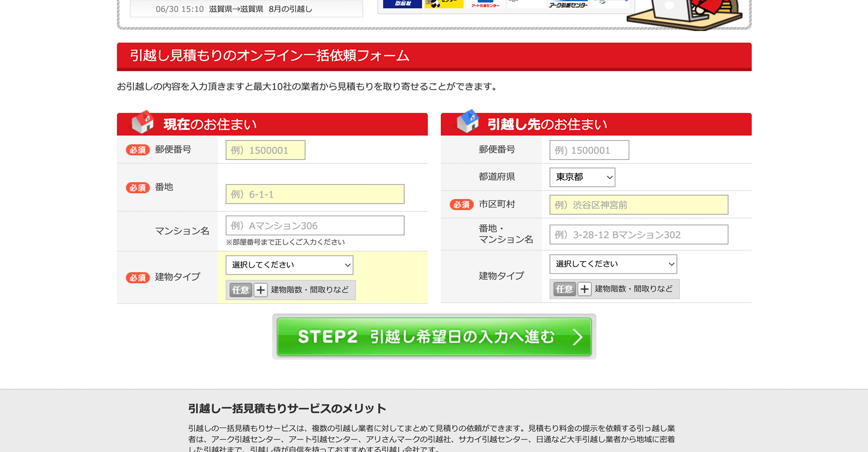Image resolution: width=868 pixels, height=452 pixels.
Task: Click the STEP2 引越し希望日の入力へ進む button
Action: [x=433, y=337]
